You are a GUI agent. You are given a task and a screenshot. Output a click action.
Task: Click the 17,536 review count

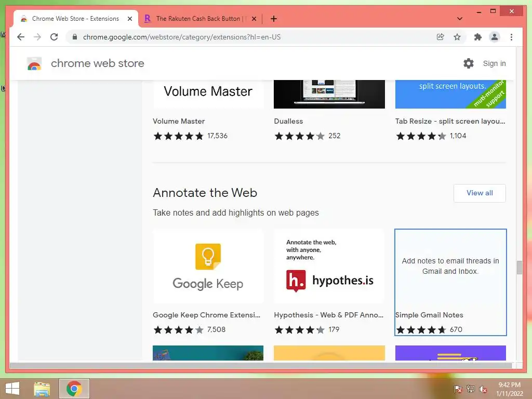(x=218, y=136)
